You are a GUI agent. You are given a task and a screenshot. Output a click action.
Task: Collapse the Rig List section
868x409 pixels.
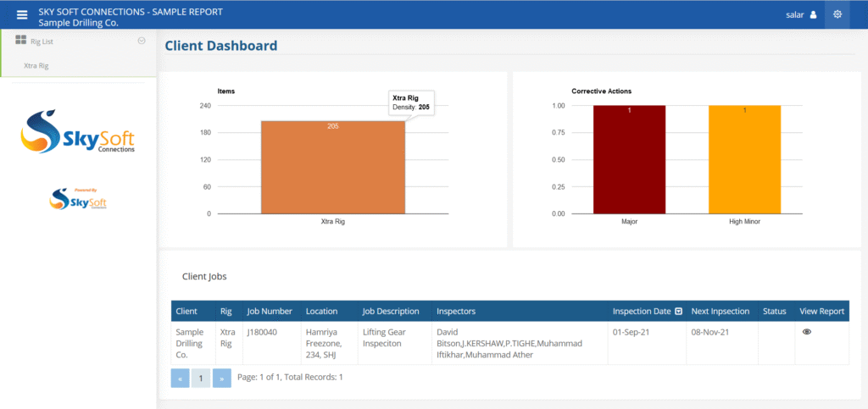point(142,41)
